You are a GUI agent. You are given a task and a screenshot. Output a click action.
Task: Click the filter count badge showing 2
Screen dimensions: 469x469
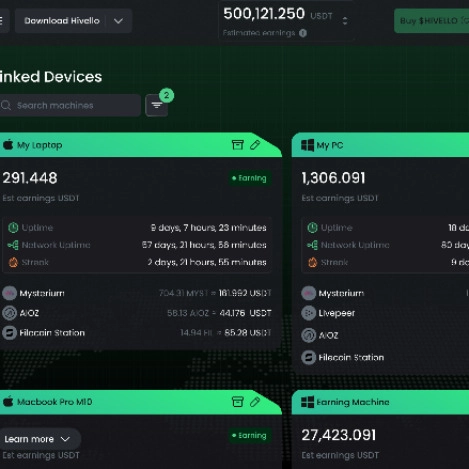tap(166, 95)
